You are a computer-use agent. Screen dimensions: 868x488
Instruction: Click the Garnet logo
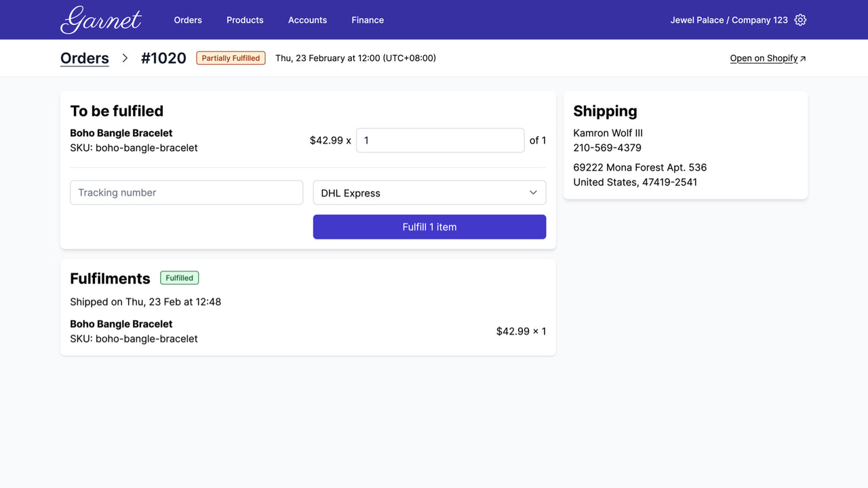[x=100, y=20]
